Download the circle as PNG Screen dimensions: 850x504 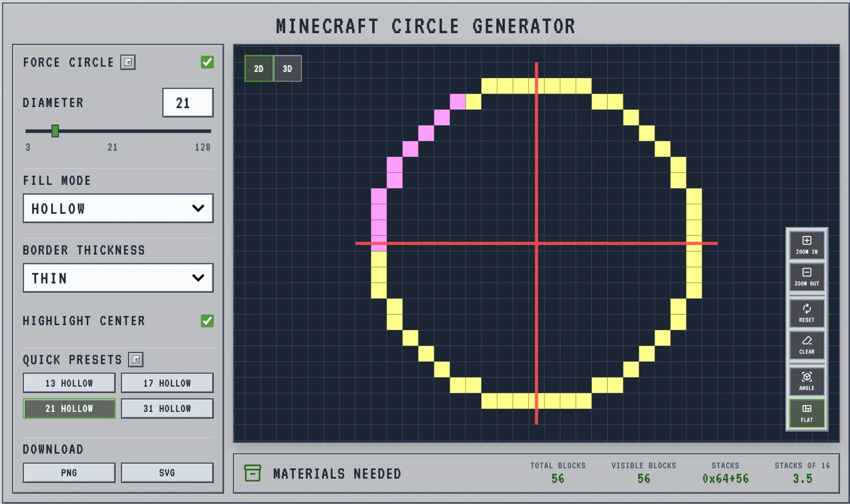click(69, 473)
